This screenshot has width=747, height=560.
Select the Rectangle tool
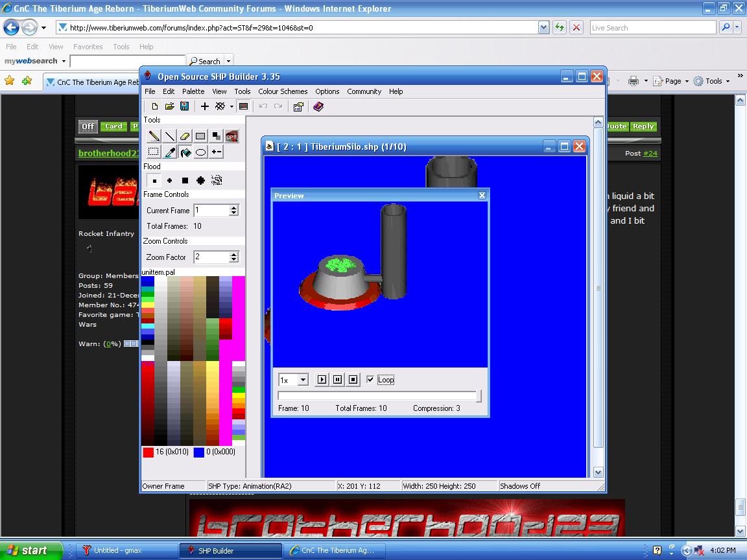click(x=200, y=136)
